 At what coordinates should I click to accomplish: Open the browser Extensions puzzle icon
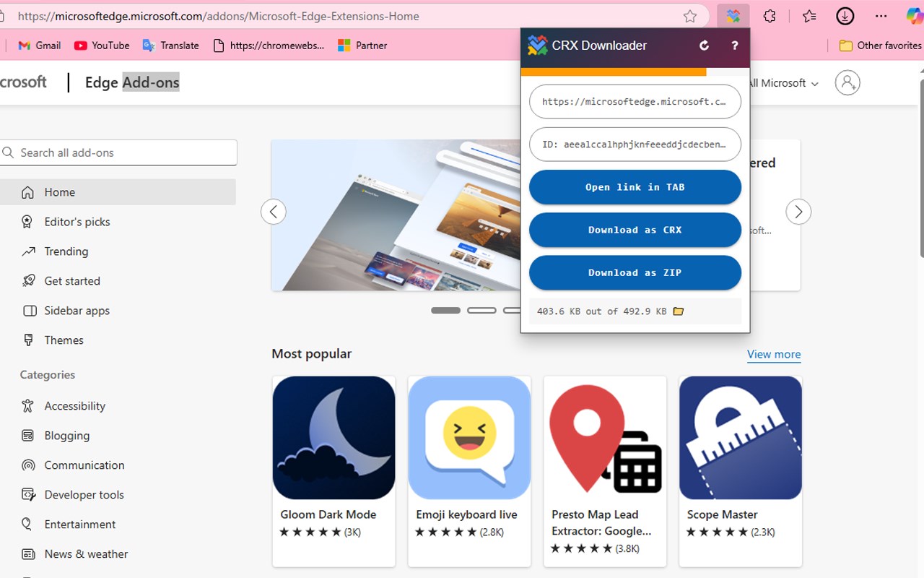tap(770, 16)
